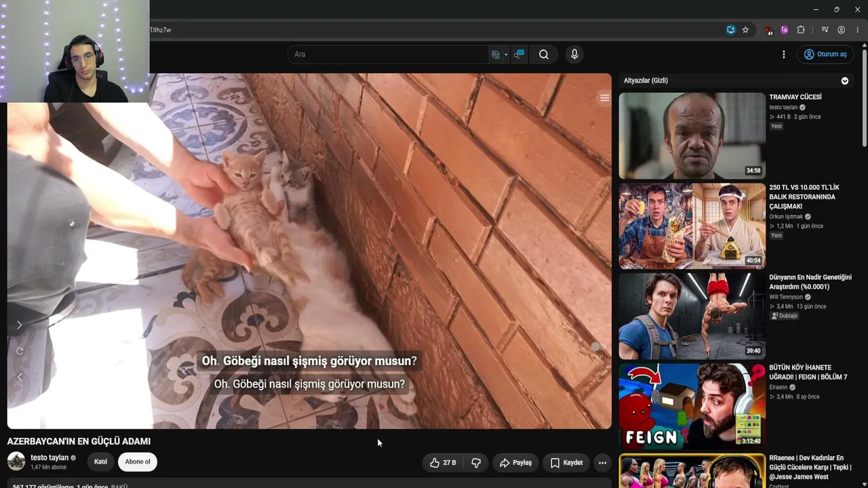Viewport: 868px width, 488px height.
Task: Click the lower subtitle line on video
Action: click(309, 384)
